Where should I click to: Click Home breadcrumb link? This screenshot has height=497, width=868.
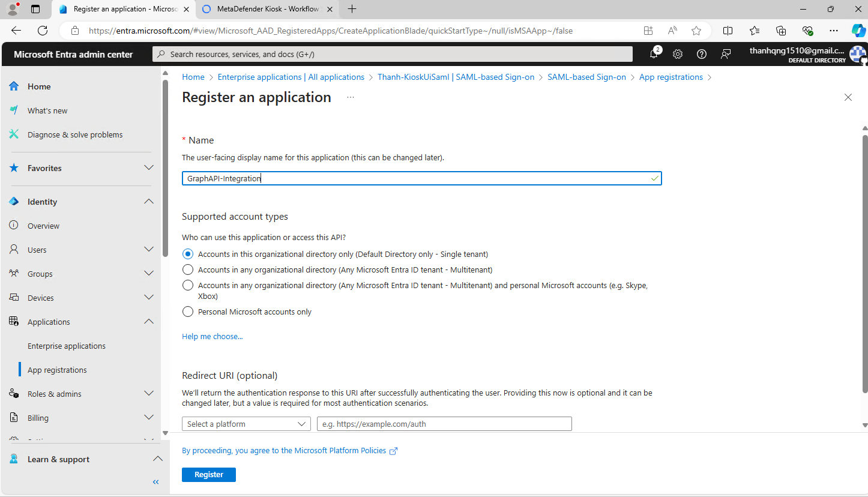193,77
